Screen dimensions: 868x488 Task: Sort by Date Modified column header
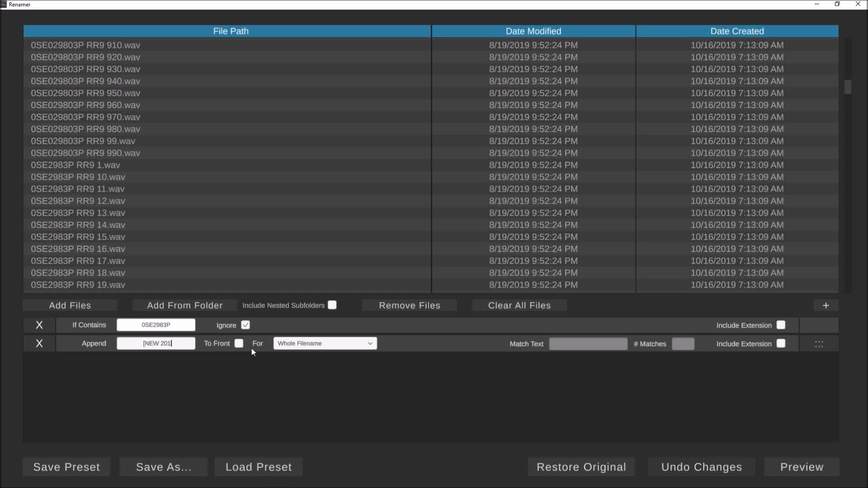[x=533, y=31]
